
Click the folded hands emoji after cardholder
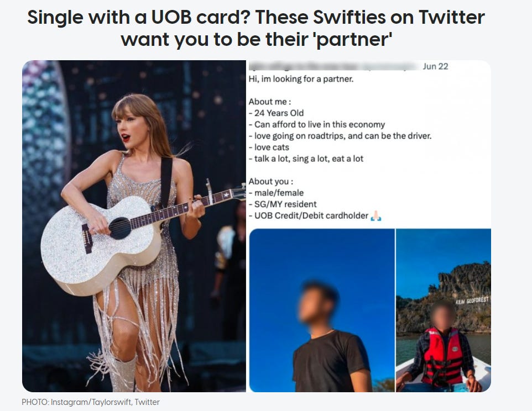pyautogui.click(x=376, y=215)
